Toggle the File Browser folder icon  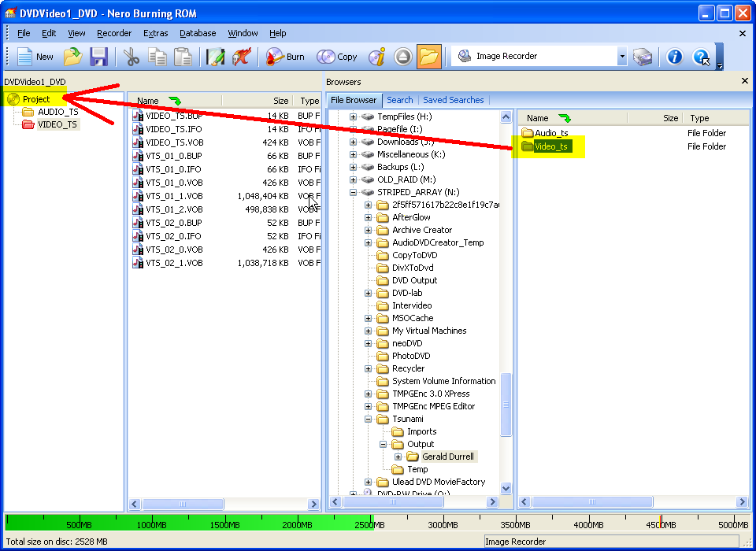point(428,57)
